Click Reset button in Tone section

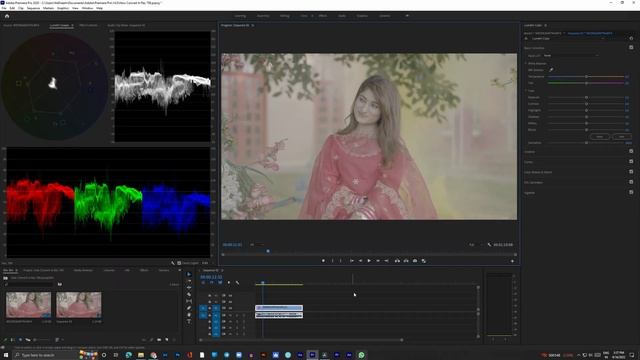(x=600, y=136)
